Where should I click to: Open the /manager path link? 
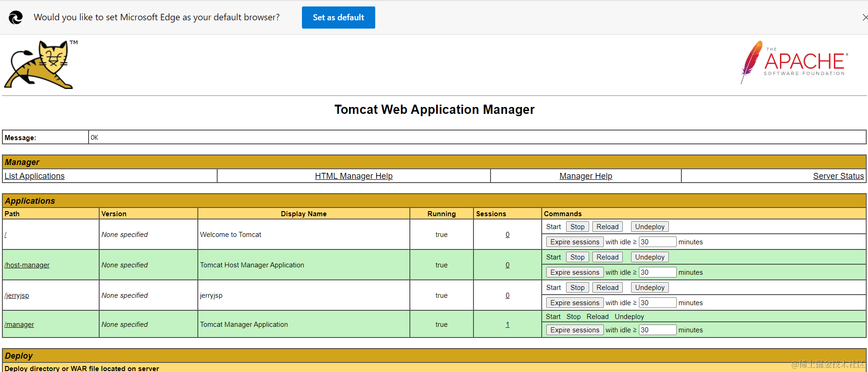(19, 325)
